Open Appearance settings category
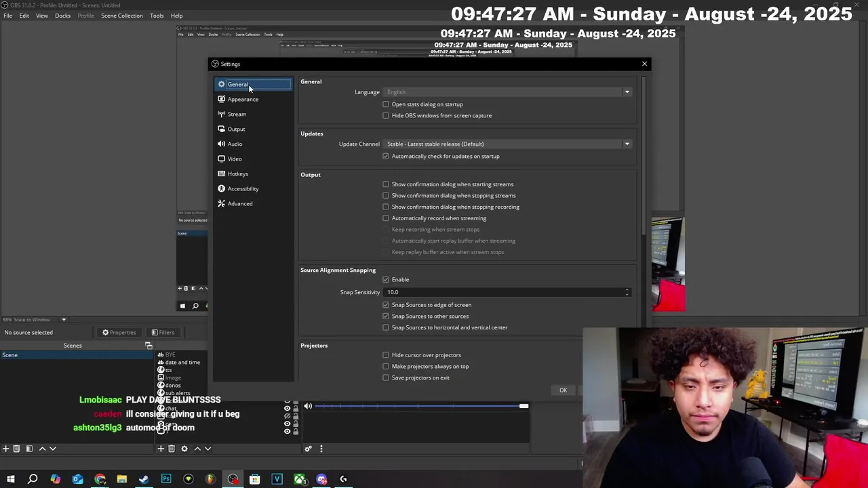 [x=254, y=99]
